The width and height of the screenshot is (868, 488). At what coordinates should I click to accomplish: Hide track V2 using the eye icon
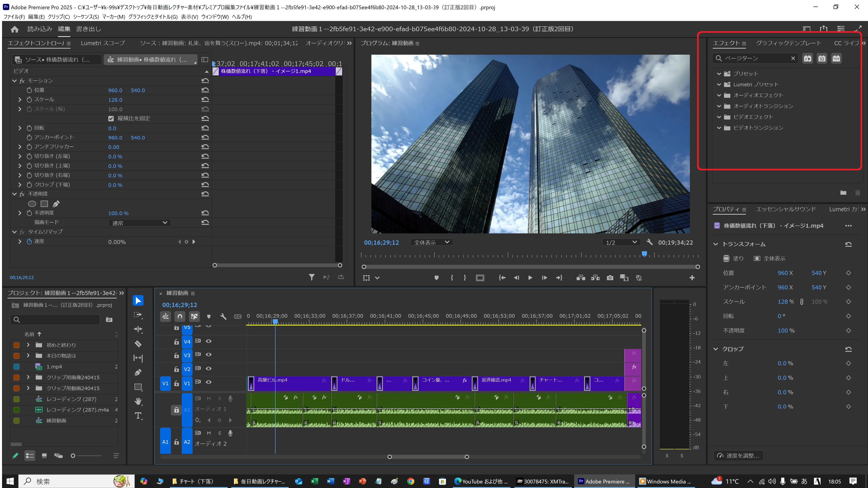click(209, 368)
